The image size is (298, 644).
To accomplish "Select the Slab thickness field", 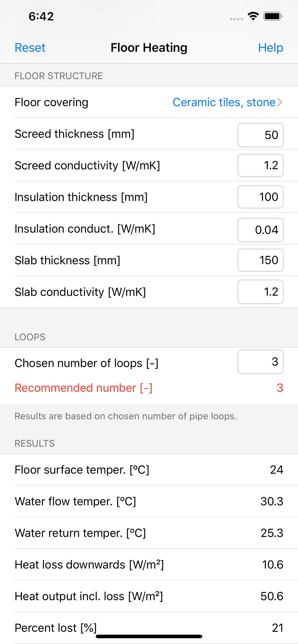I will coord(260,260).
